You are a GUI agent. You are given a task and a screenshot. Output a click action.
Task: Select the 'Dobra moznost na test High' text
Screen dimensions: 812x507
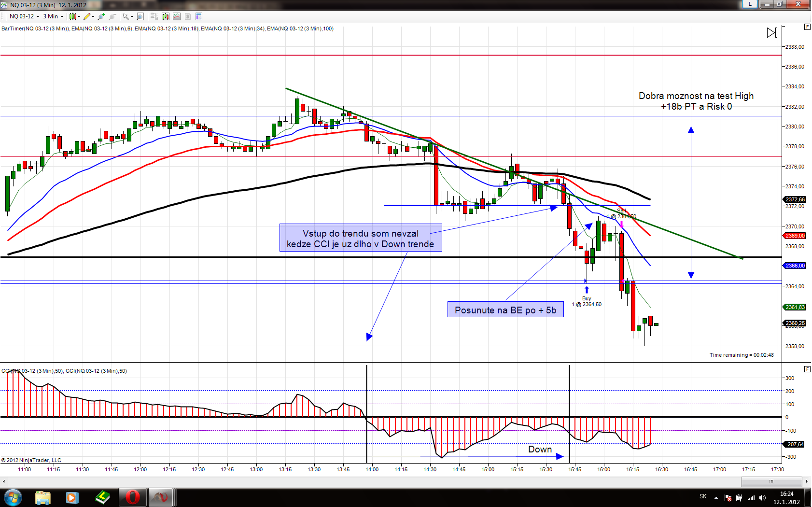tap(696, 96)
